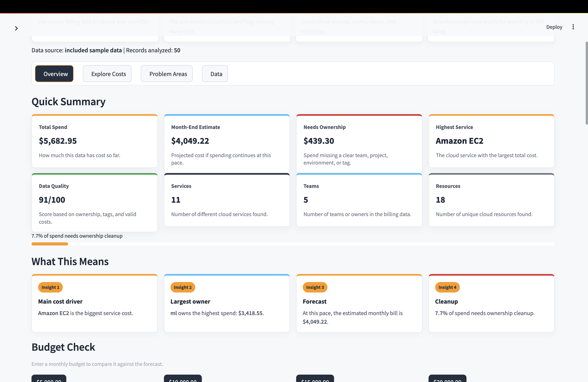Select the Total Spend value $5,682.95
The width and height of the screenshot is (588, 382).
[58, 141]
